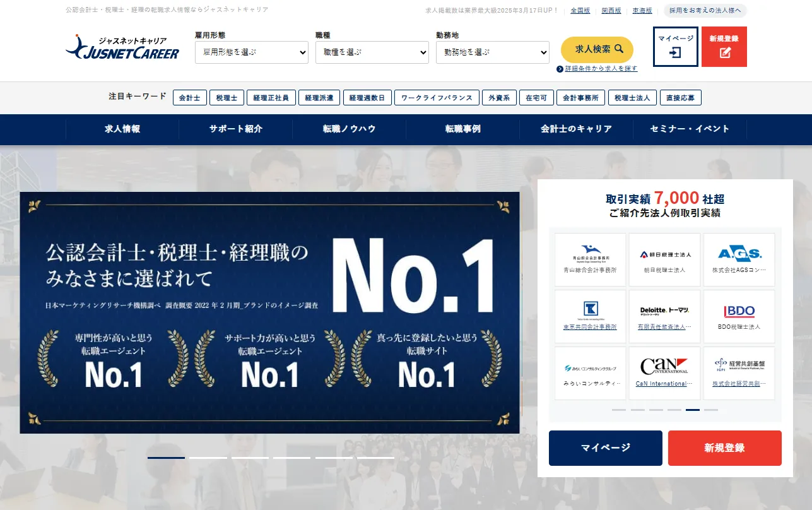The width and height of the screenshot is (812, 510).
Task: Open the 転職ノウハウ navigation menu item
Action: click(350, 129)
